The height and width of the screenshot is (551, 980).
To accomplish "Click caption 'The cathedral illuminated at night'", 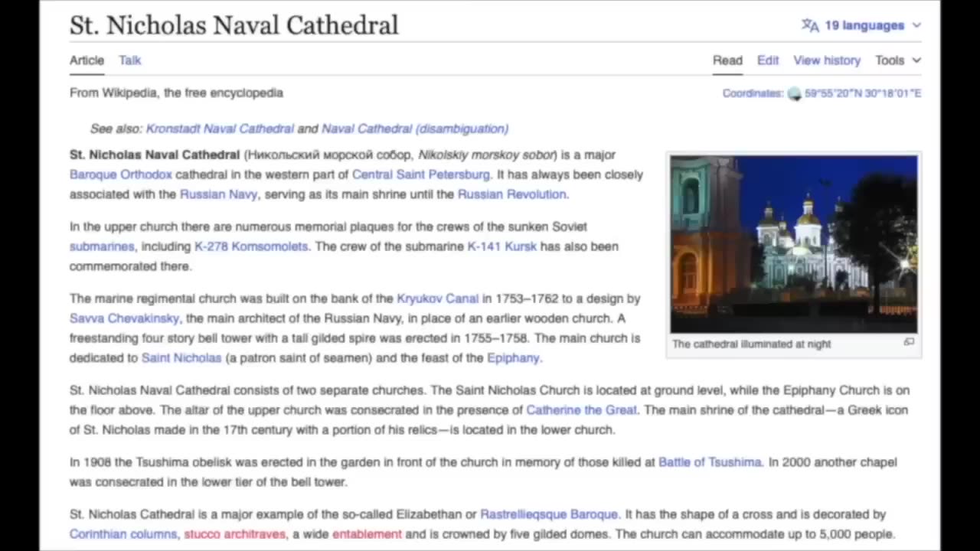I will tap(752, 344).
